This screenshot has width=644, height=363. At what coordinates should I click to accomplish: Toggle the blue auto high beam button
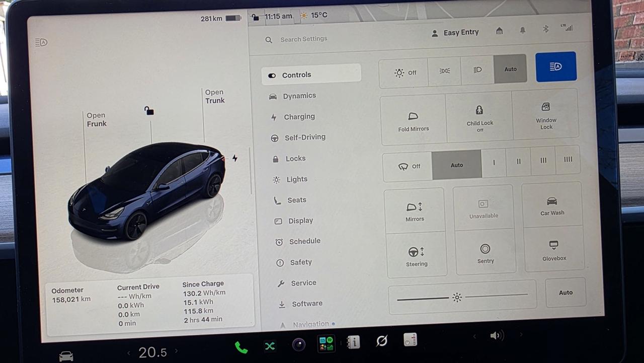pyautogui.click(x=556, y=66)
